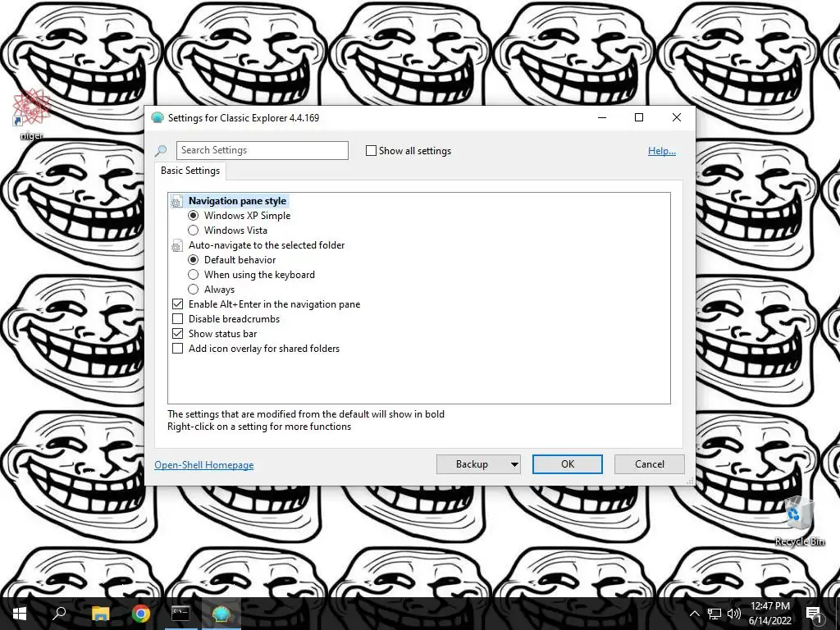Open the Backup dropdown arrow
The image size is (840, 630).
tap(514, 464)
